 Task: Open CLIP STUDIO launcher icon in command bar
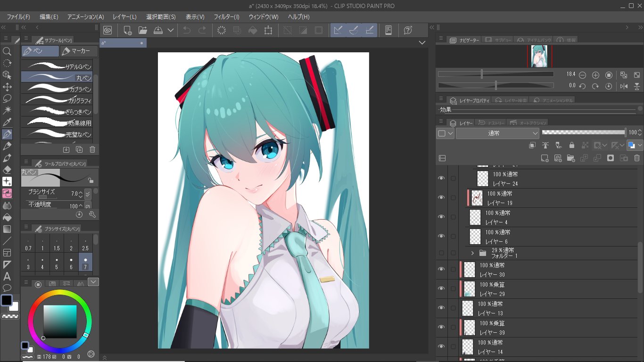coord(107,30)
